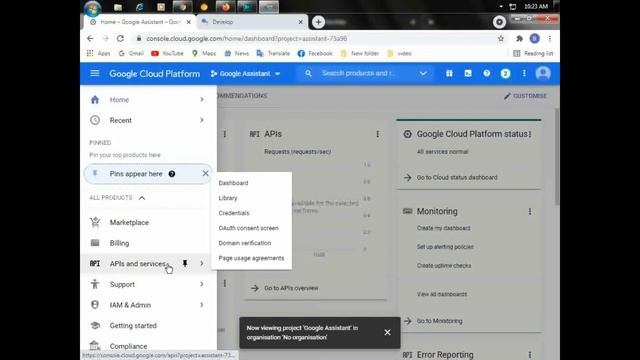Expand the Home submenu chevron

coord(202,100)
